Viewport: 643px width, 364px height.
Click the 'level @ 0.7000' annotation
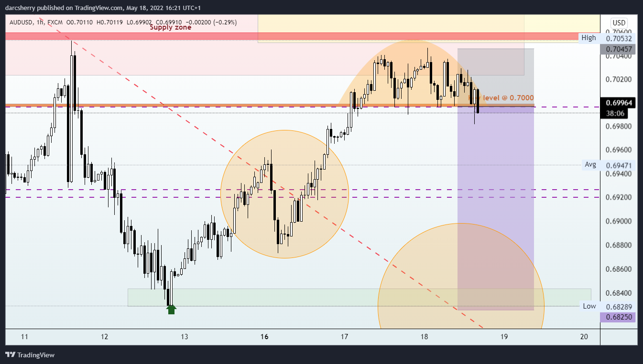click(508, 97)
